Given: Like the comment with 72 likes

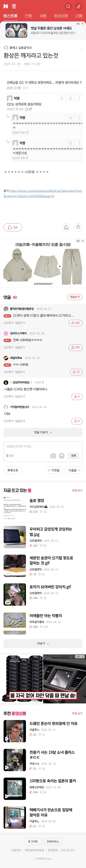Looking at the screenshot, I should click(x=76, y=372).
